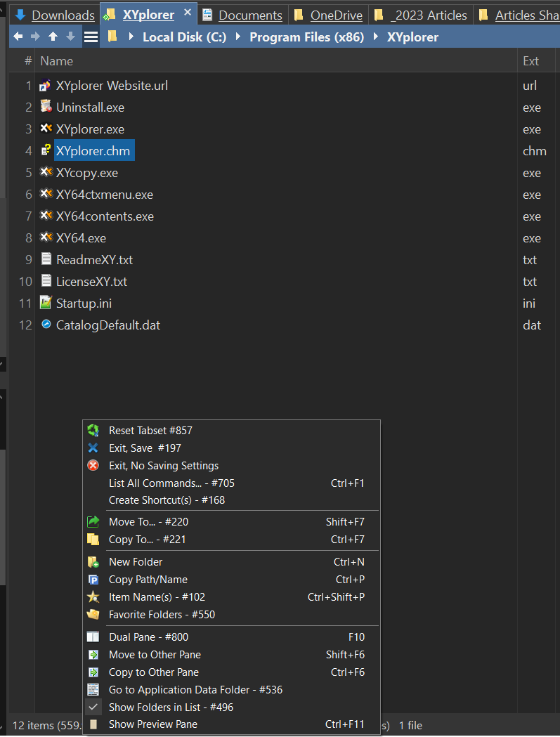Viewport: 560px width, 737px height.
Task: Click the Item Name(s) star icon
Action: click(93, 597)
